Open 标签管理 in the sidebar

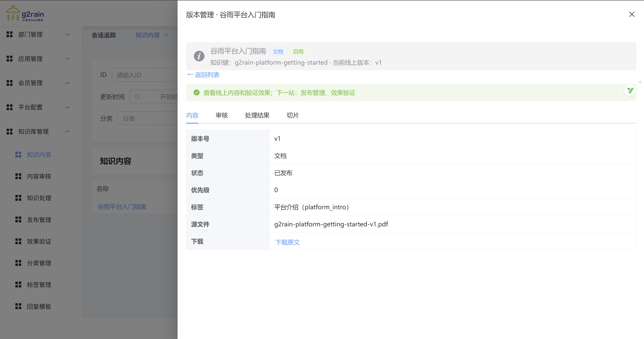(39, 285)
